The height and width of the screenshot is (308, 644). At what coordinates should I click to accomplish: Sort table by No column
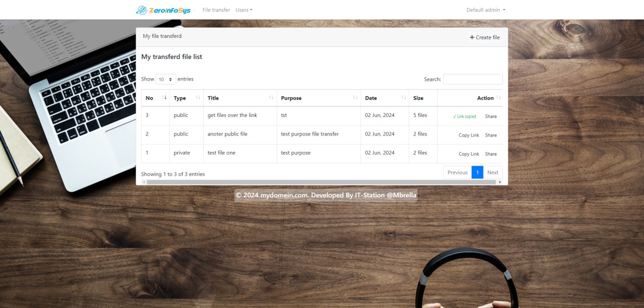pos(155,98)
